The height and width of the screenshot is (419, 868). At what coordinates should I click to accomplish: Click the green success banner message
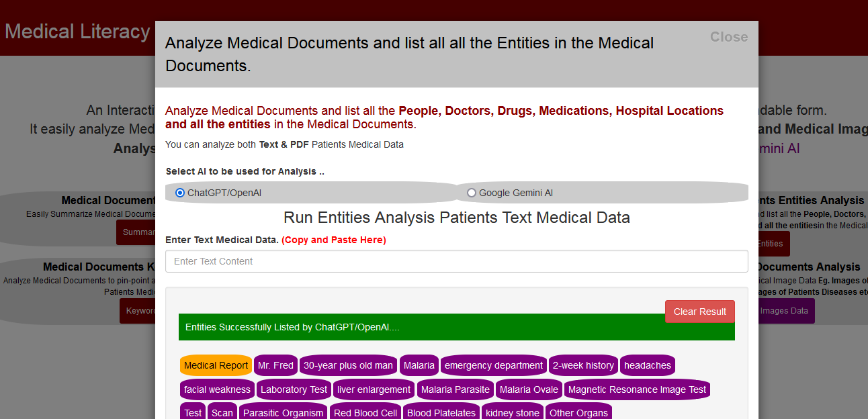tap(457, 327)
